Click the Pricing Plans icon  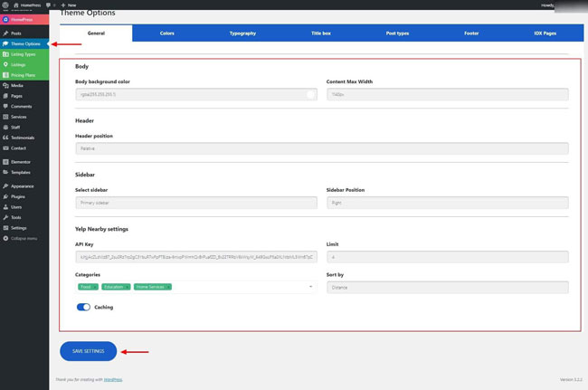pyautogui.click(x=5, y=75)
